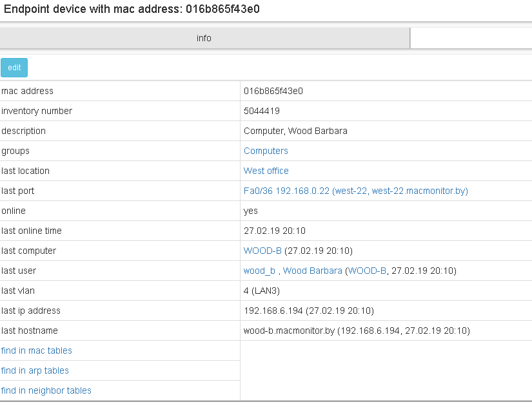Select find in mac tables
Image resolution: width=532 pixels, height=402 pixels.
point(37,350)
